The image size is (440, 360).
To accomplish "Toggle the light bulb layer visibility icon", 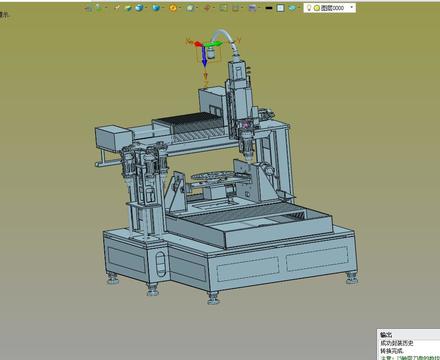I will 309,8.
